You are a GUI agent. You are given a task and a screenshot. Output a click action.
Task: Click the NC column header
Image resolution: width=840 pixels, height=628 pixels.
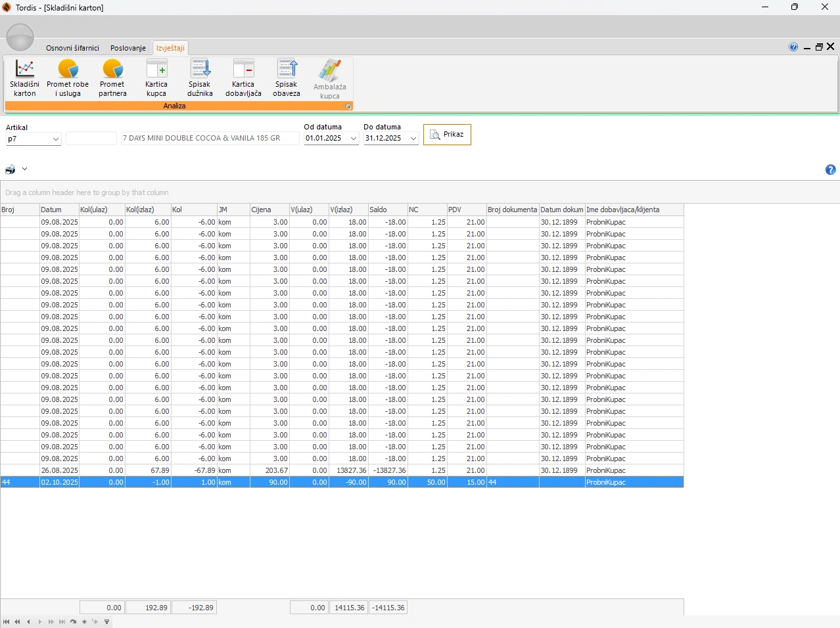tap(427, 210)
